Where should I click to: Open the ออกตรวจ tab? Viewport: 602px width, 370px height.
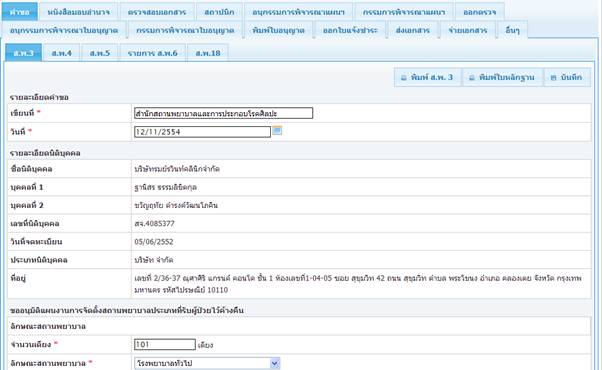pos(480,12)
